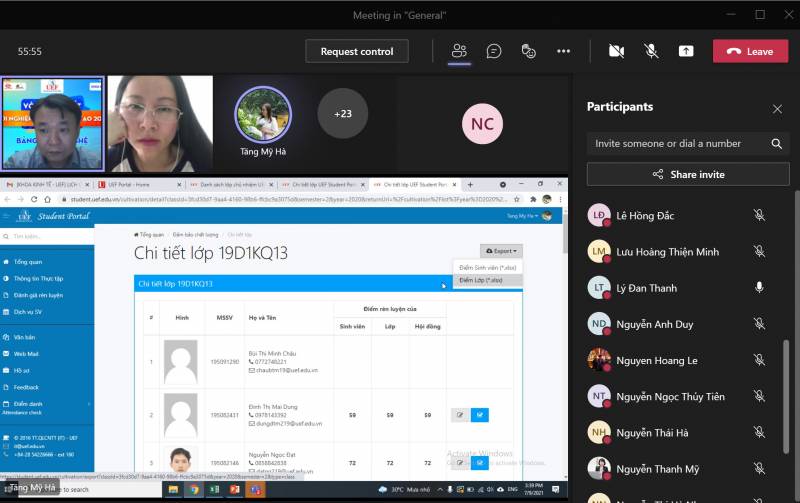Open the Export dropdown in shared page

click(500, 251)
